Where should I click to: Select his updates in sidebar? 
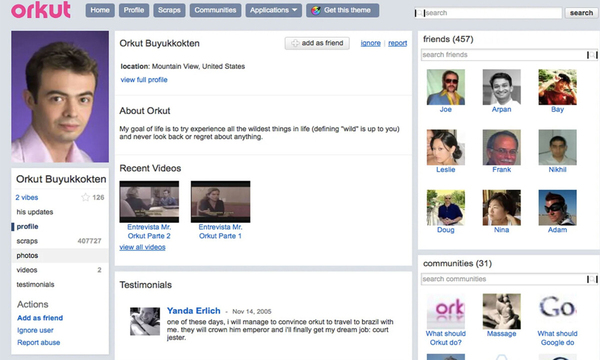(x=35, y=212)
